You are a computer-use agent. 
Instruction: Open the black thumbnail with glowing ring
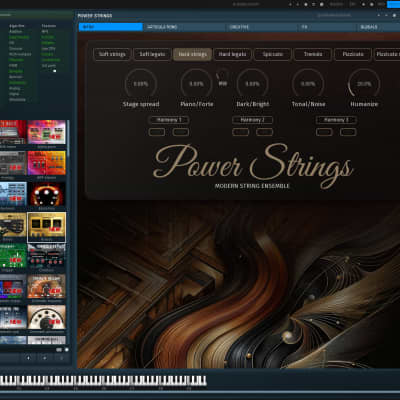(x=46, y=194)
